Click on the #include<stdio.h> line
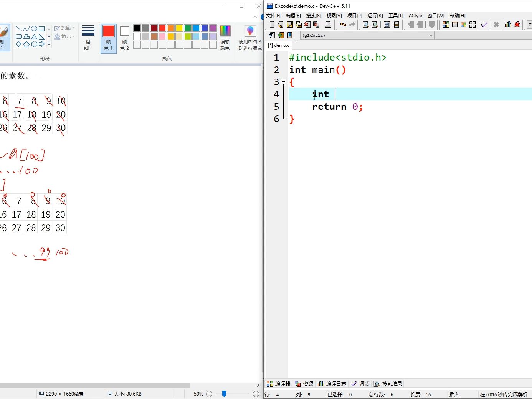Viewport: 532px width, 399px height. (338, 58)
